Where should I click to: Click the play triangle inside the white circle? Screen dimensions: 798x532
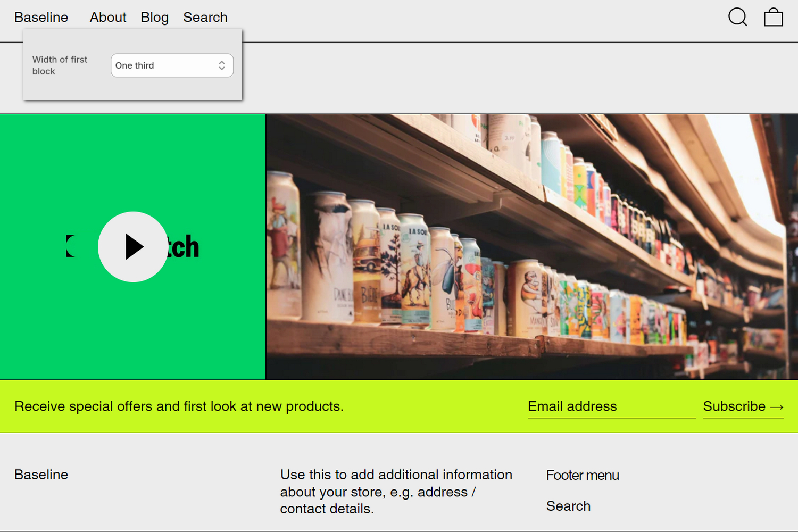click(x=135, y=247)
